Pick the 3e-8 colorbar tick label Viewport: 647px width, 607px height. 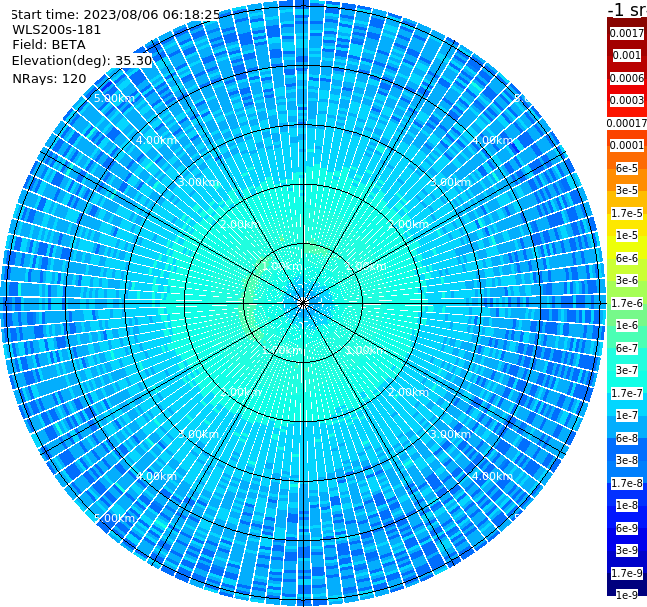tap(627, 460)
